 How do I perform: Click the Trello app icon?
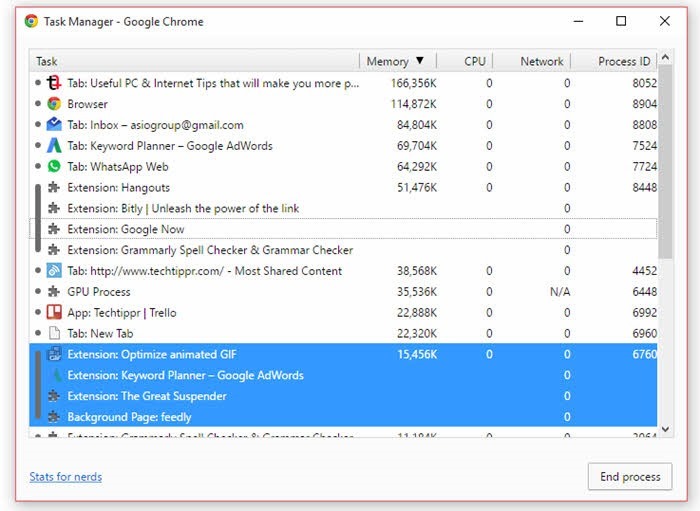54,312
